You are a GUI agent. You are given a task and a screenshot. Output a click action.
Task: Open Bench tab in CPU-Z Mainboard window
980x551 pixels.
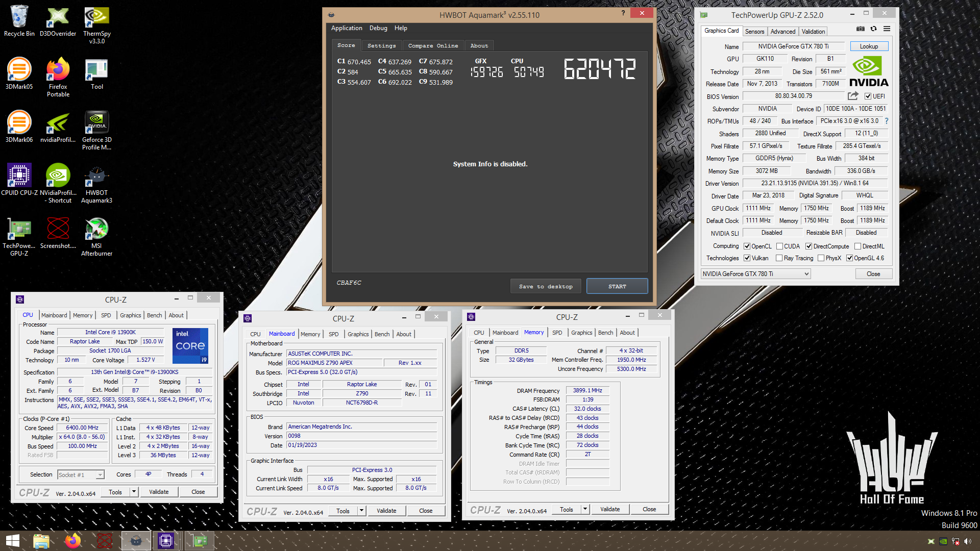[x=382, y=334]
